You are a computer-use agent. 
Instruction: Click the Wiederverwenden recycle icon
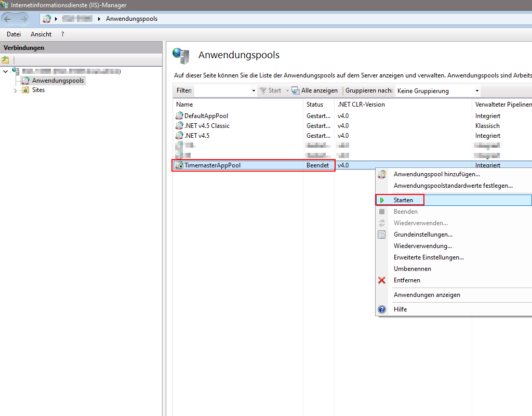pos(382,223)
